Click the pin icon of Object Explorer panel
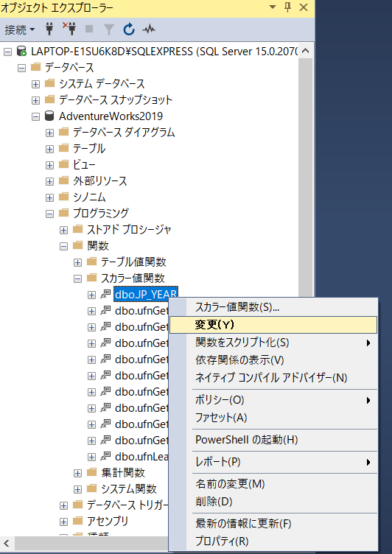392x554 pixels. click(287, 7)
